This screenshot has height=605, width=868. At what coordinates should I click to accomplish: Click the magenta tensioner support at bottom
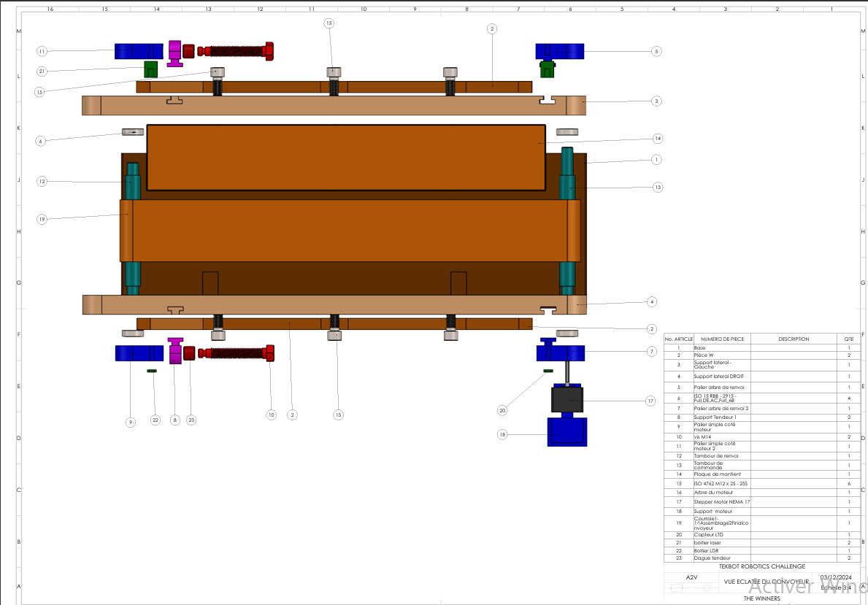pos(175,351)
